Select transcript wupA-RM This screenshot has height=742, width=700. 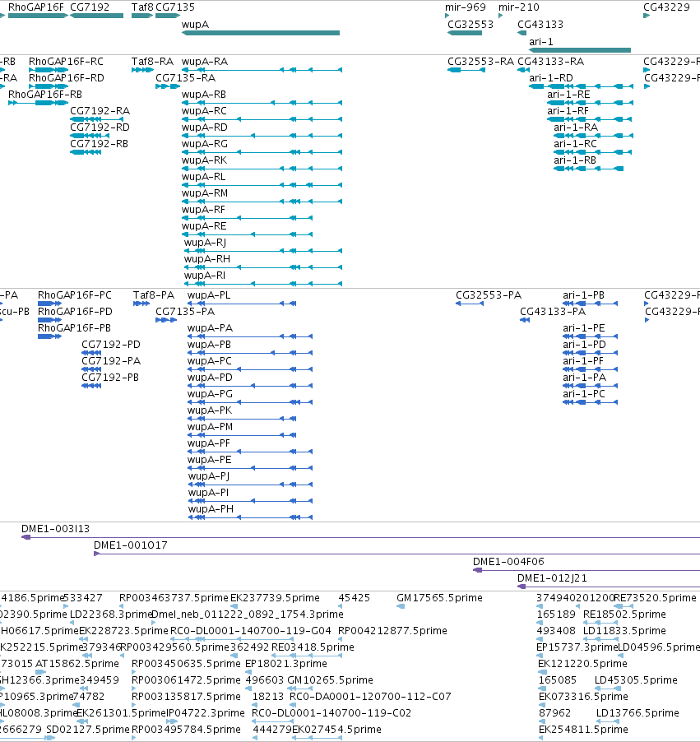click(x=205, y=193)
